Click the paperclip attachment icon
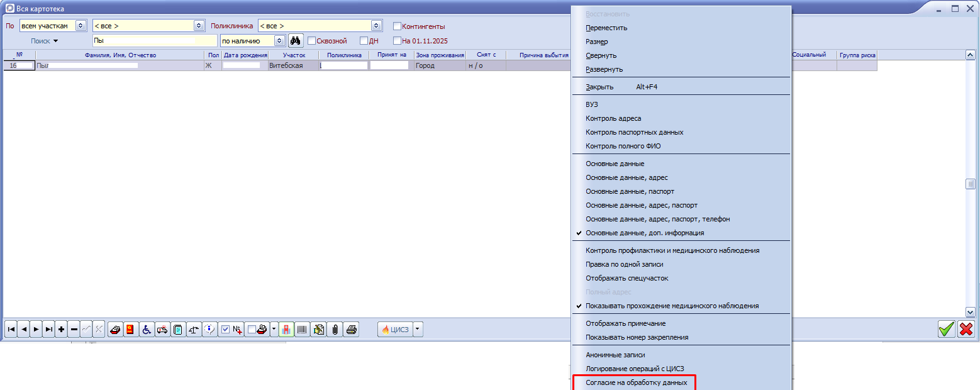This screenshot has height=390, width=980. point(335,329)
